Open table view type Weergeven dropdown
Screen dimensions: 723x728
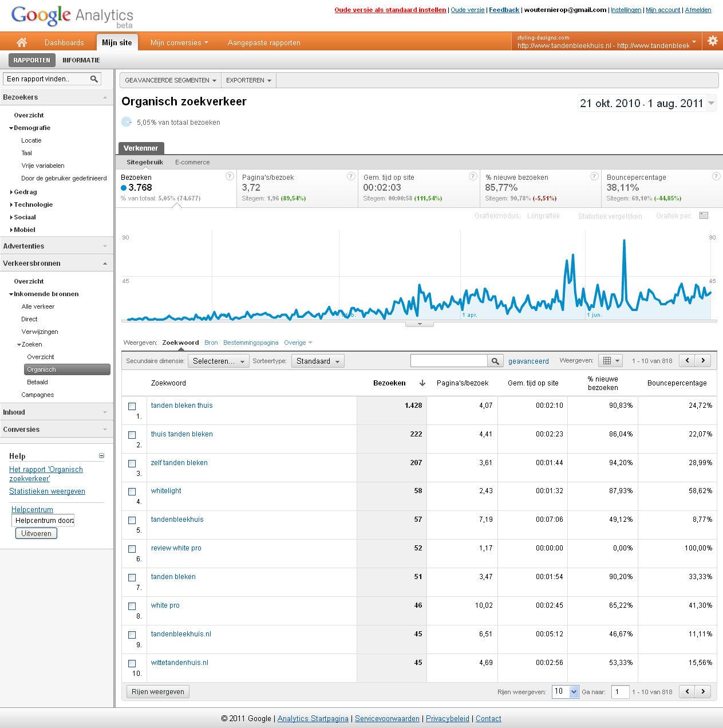coord(610,360)
